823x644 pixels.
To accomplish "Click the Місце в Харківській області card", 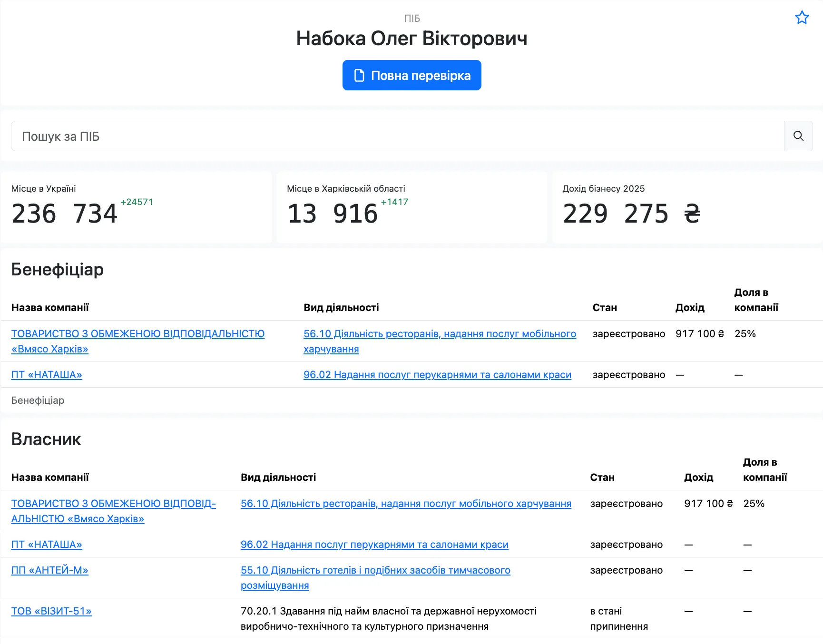I will point(411,208).
